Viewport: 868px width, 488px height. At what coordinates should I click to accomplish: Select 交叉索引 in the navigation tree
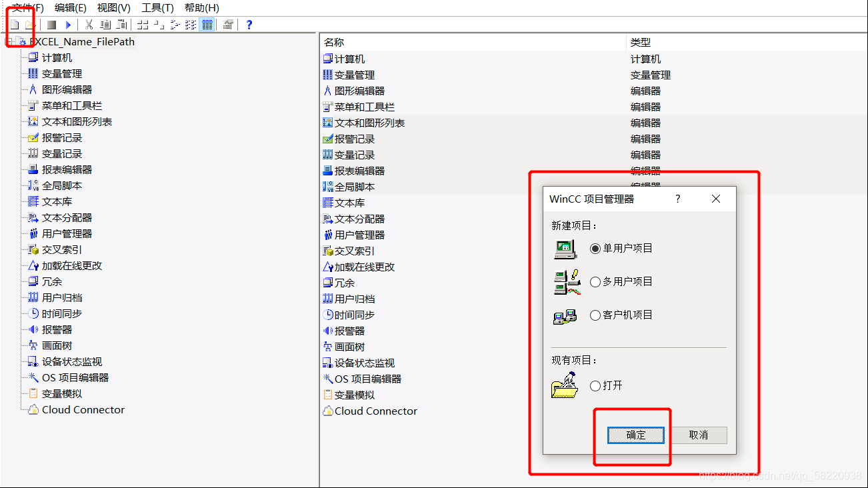click(62, 250)
